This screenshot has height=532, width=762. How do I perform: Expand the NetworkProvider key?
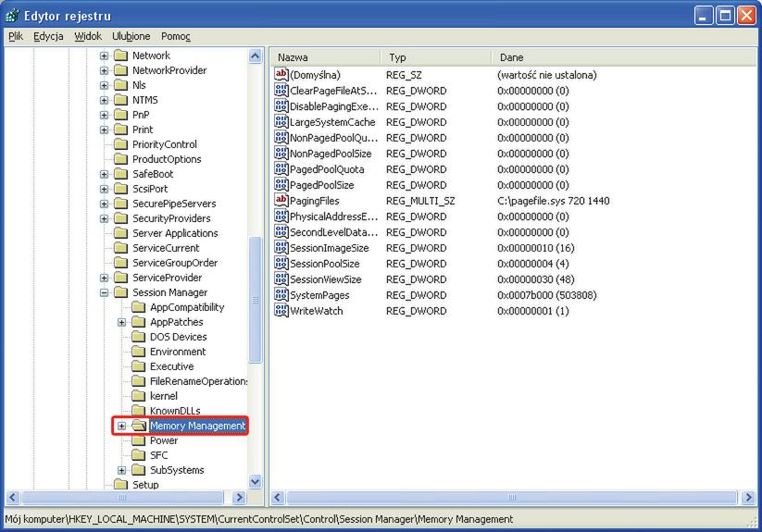point(104,70)
